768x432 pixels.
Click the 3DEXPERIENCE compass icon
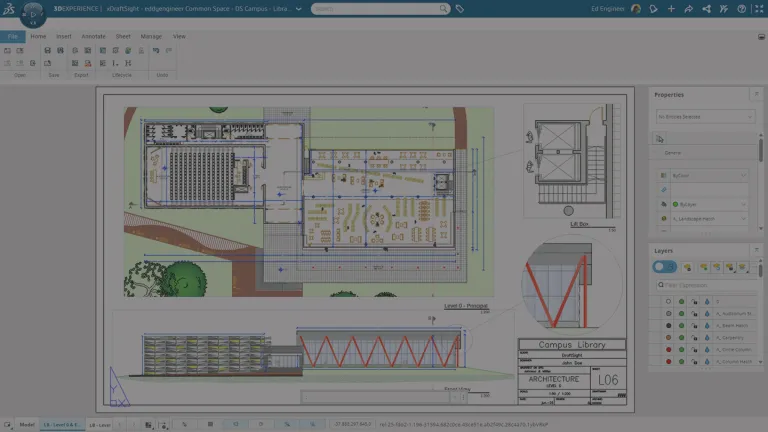pyautogui.click(x=32, y=14)
